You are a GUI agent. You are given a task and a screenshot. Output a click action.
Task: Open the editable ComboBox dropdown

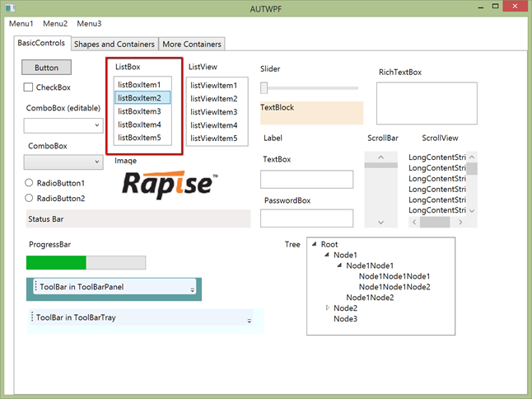[97, 125]
